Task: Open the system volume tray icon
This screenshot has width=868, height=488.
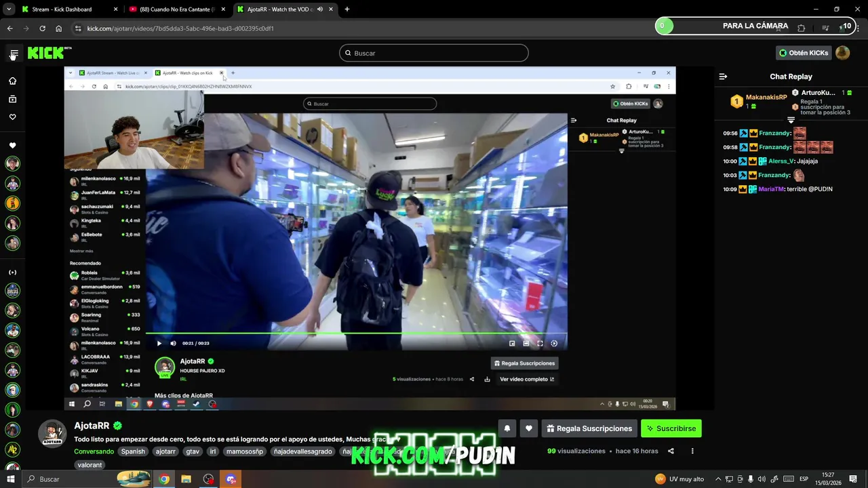Action: click(762, 479)
